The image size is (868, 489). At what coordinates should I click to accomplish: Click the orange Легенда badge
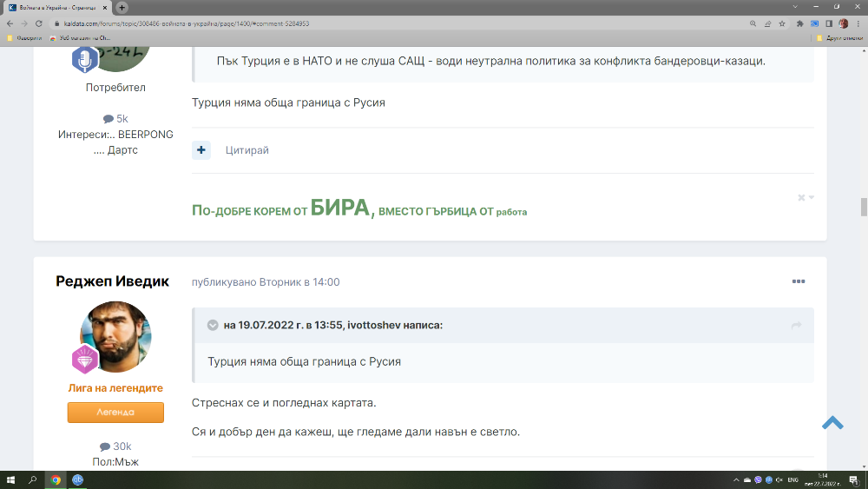click(115, 412)
